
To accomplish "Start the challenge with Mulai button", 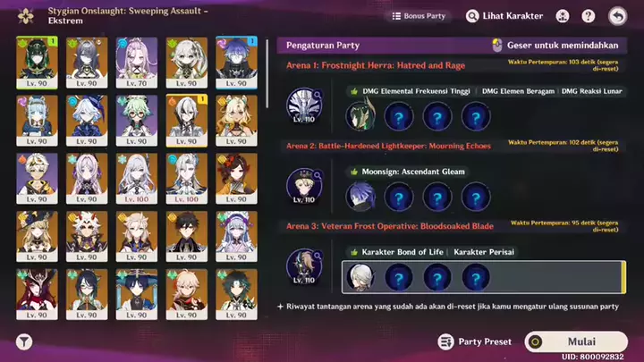I will [576, 341].
